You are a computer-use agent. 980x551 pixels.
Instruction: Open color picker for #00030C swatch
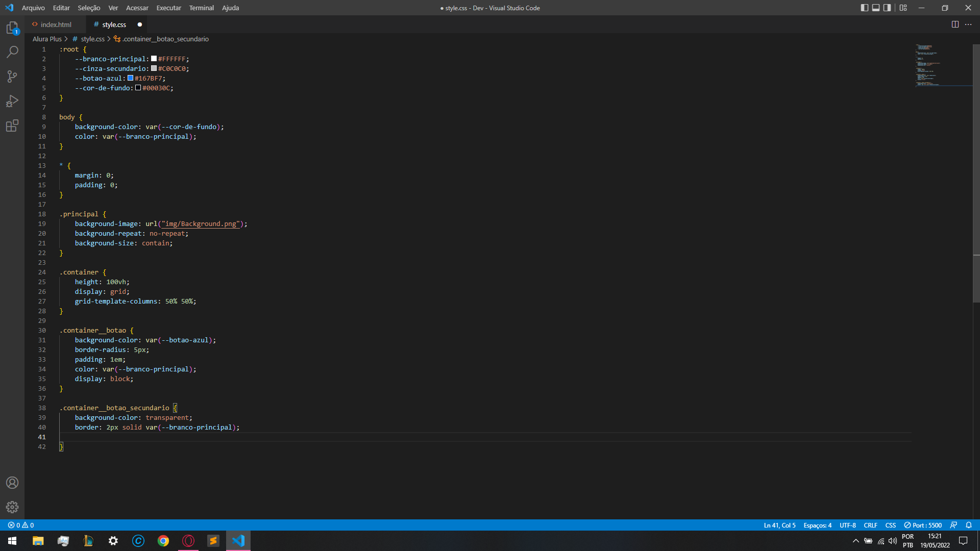(x=138, y=88)
